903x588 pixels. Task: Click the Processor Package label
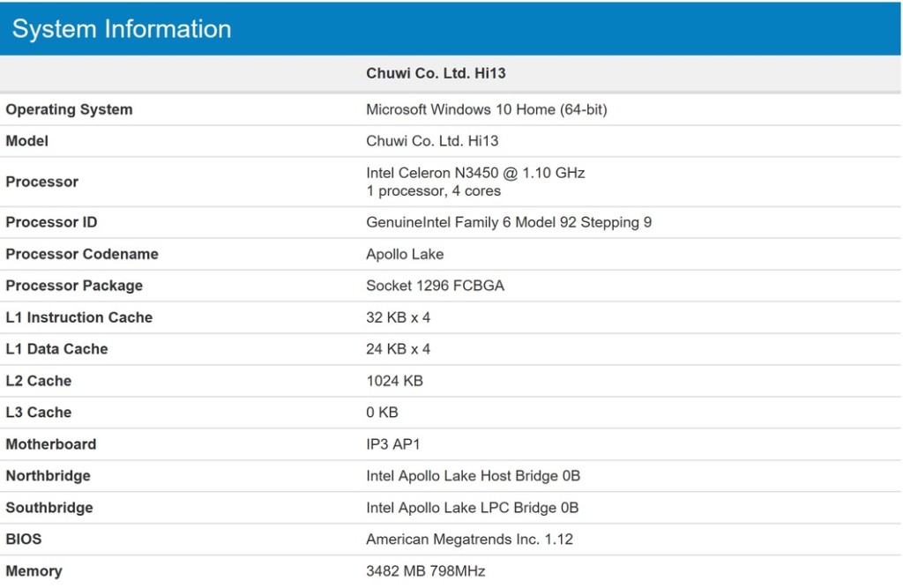(74, 286)
